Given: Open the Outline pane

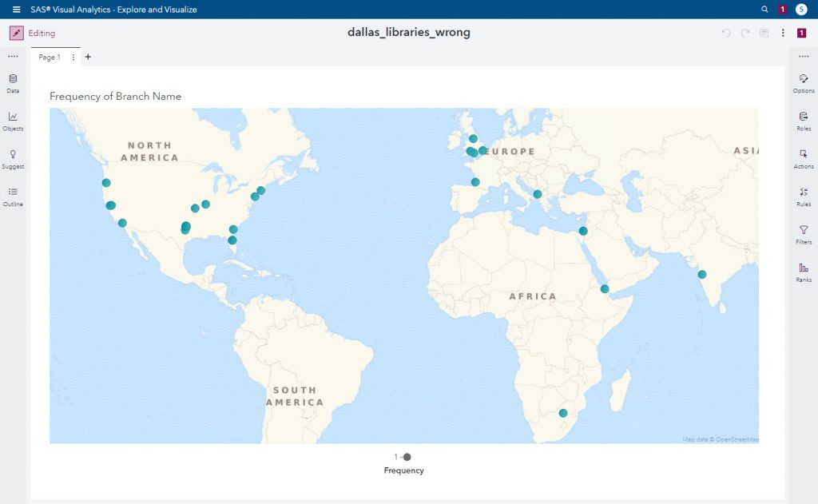Looking at the screenshot, I should tap(12, 196).
